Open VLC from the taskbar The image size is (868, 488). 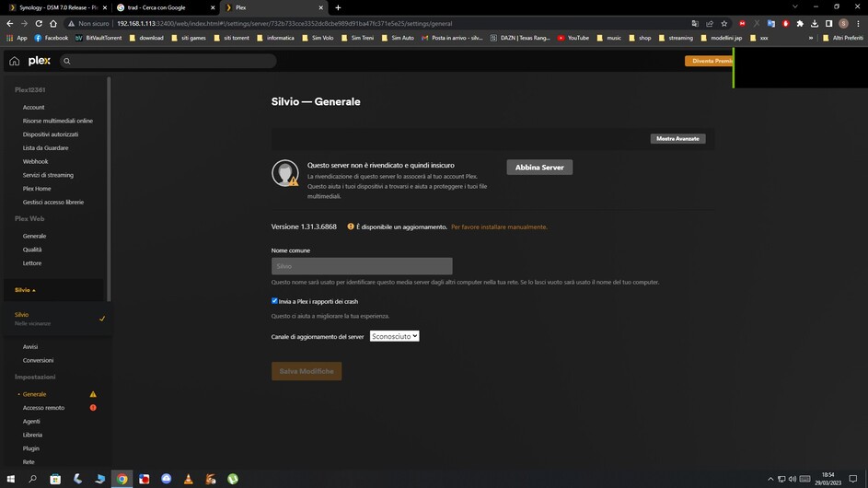click(x=188, y=479)
